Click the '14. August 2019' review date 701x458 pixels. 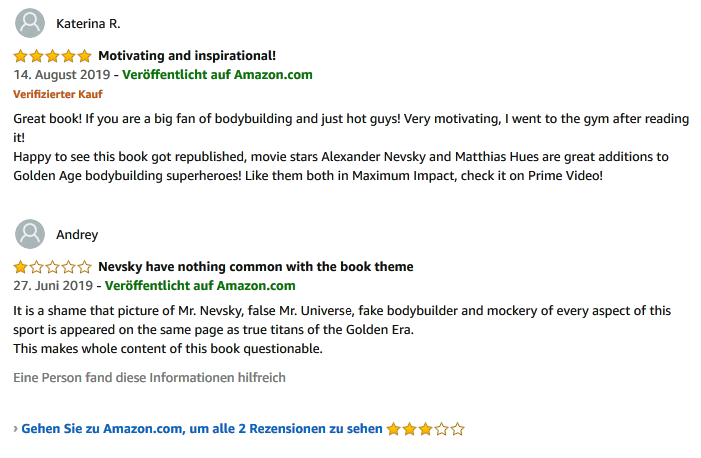[x=60, y=74]
